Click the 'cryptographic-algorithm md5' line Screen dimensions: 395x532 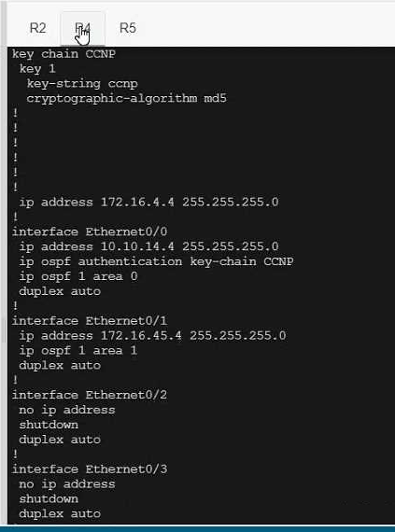[x=127, y=98]
